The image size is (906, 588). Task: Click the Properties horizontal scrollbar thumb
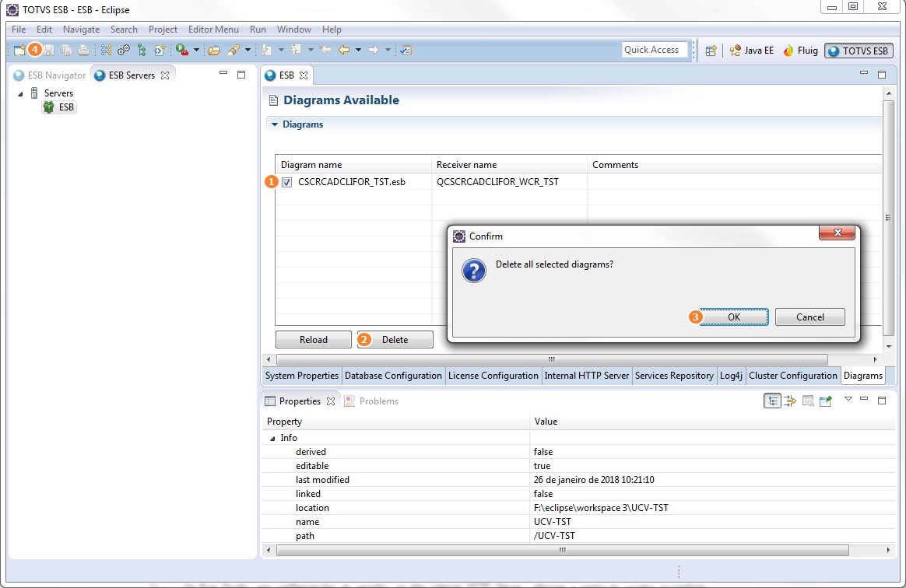[562, 550]
